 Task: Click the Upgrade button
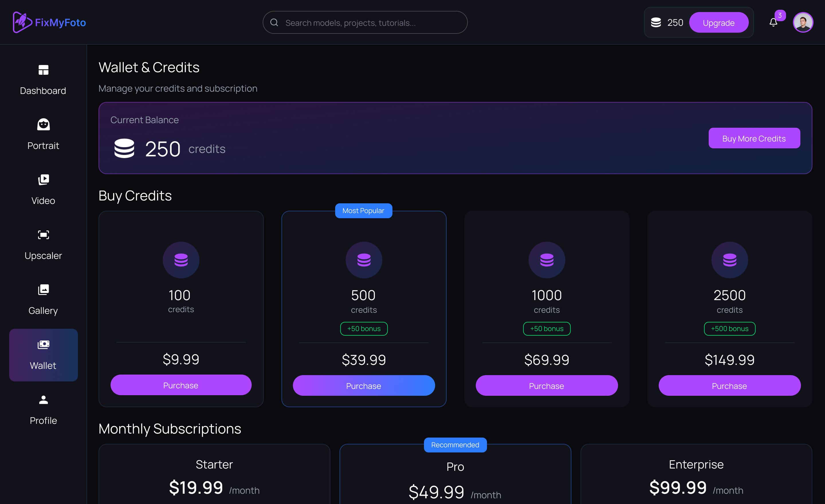pos(718,22)
